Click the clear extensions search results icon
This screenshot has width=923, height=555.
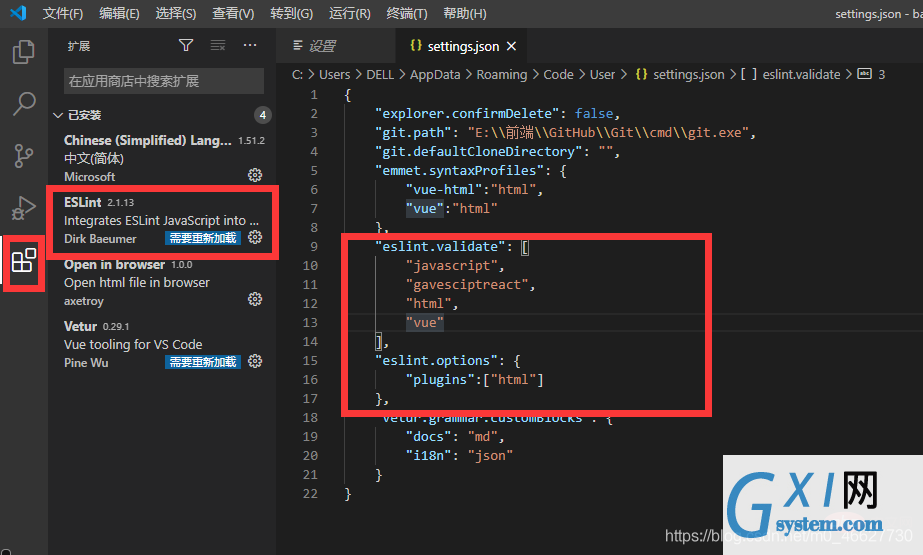[x=218, y=45]
